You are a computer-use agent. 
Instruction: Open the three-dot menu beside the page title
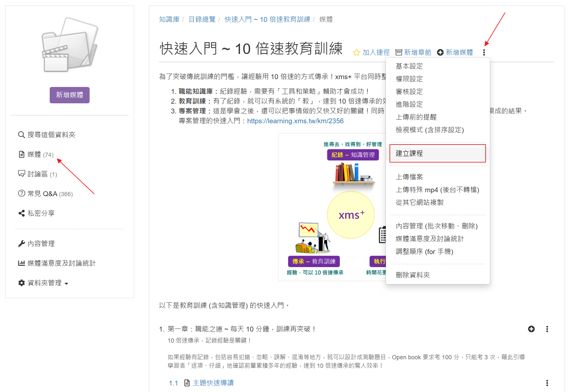pyautogui.click(x=484, y=52)
